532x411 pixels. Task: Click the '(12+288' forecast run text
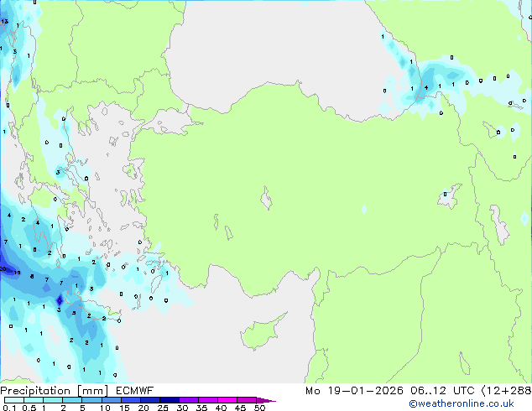coord(506,391)
